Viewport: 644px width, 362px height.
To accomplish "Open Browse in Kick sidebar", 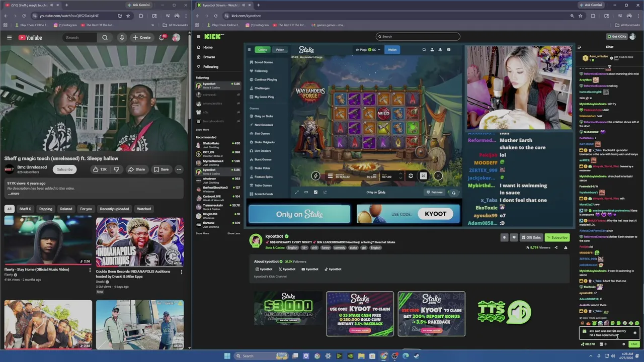I will pyautogui.click(x=209, y=57).
